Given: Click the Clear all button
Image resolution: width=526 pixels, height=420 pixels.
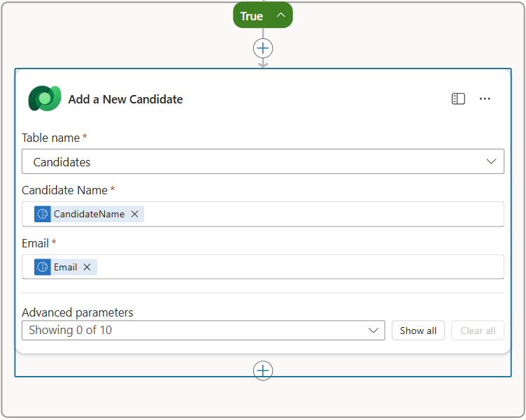Looking at the screenshot, I should [478, 331].
